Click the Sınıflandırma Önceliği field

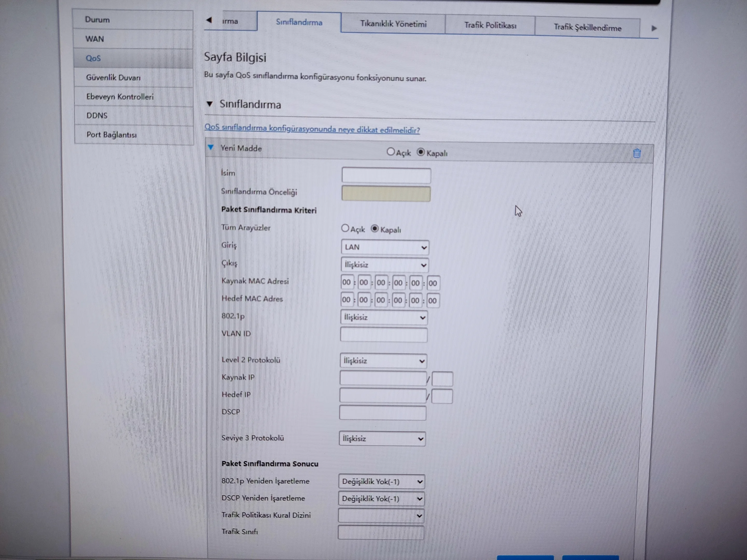[x=386, y=193]
